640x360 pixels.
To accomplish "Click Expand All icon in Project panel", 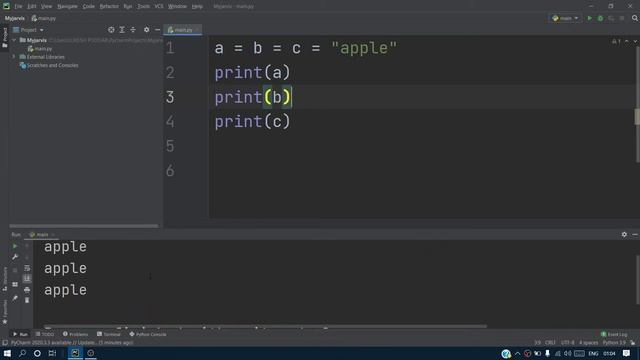I will [x=122, y=30].
